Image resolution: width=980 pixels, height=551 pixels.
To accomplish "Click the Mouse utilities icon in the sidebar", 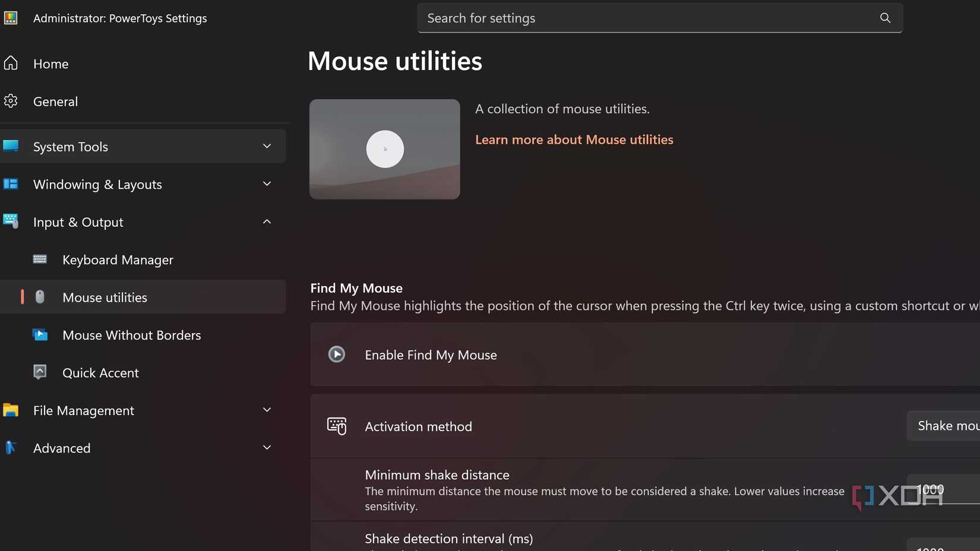I will (39, 297).
